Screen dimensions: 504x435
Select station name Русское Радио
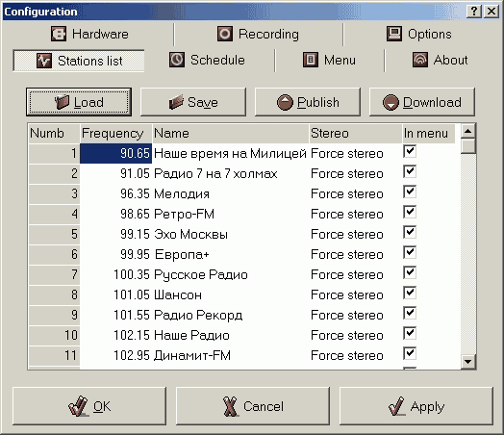tap(201, 275)
